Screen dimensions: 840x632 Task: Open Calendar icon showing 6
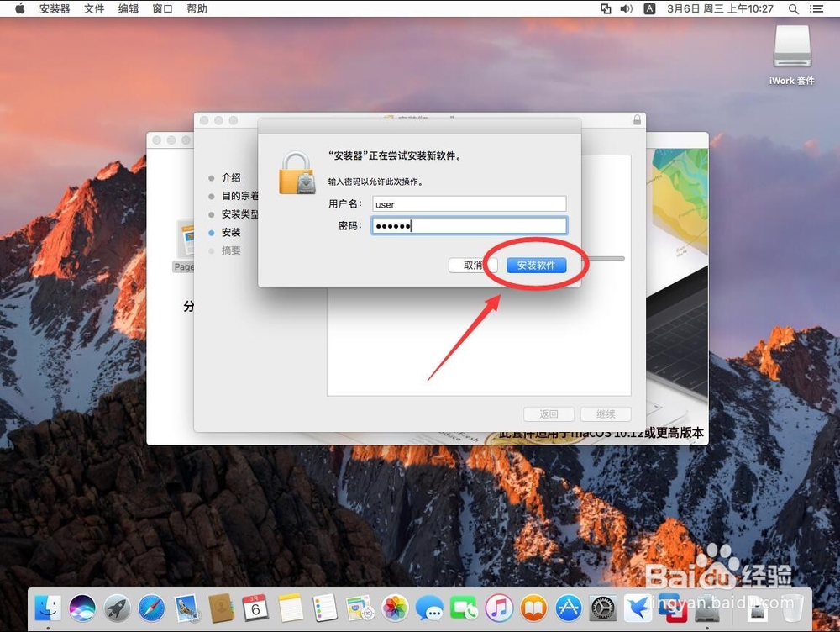point(255,608)
